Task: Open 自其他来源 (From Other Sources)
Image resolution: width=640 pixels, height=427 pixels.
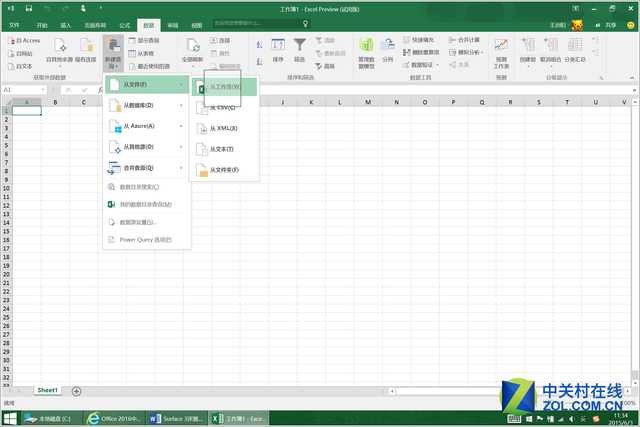Action: [x=59, y=52]
